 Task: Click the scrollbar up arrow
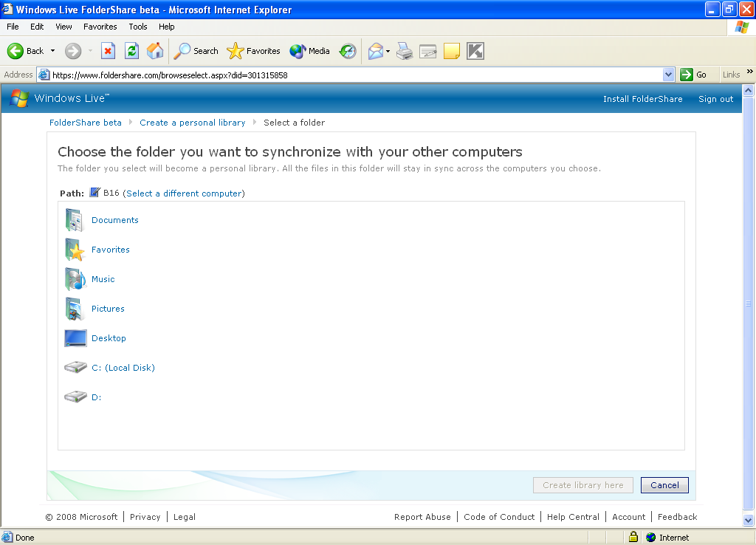coord(749,90)
